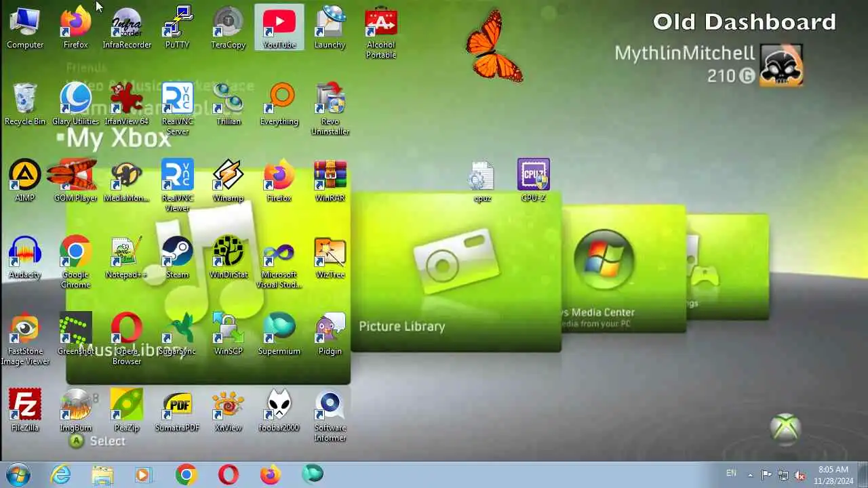This screenshot has width=868, height=488.
Task: Launch Supermium from the taskbar
Action: (x=313, y=474)
